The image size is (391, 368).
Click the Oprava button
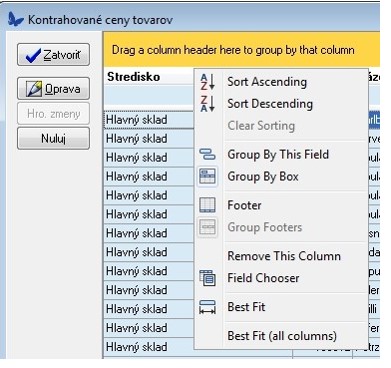[x=53, y=89]
